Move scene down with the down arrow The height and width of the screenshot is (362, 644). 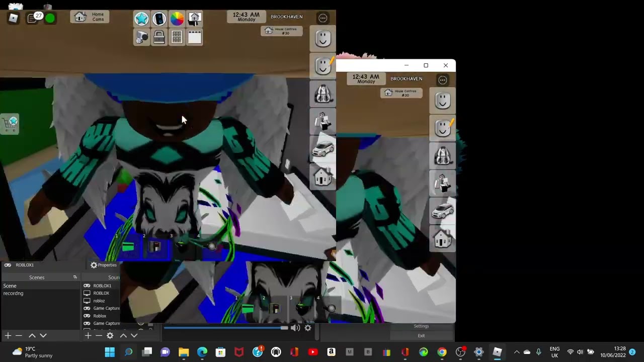[43, 335]
